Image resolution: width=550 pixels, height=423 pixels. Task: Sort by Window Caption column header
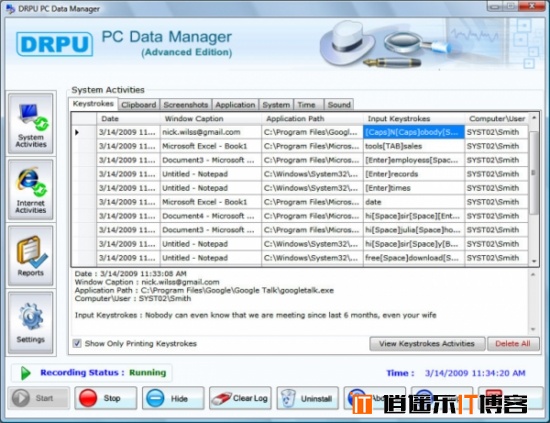(x=210, y=119)
